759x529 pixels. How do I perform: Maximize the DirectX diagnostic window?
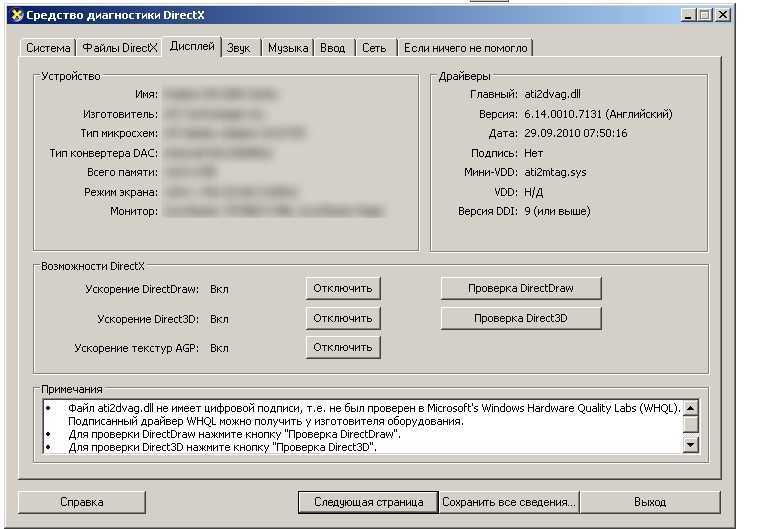click(x=705, y=15)
